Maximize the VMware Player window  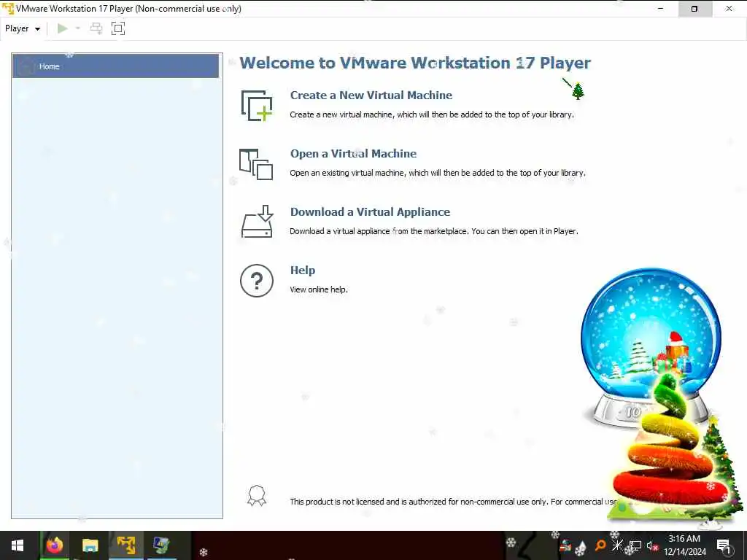694,9
